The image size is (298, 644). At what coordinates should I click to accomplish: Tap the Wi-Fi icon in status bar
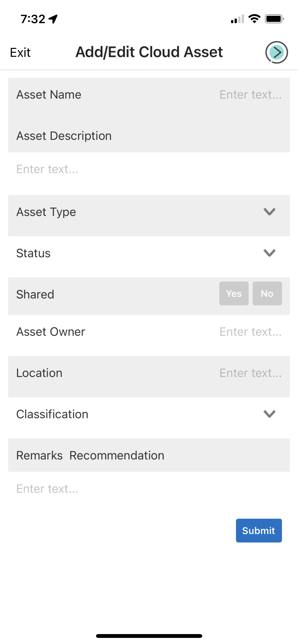click(x=254, y=18)
